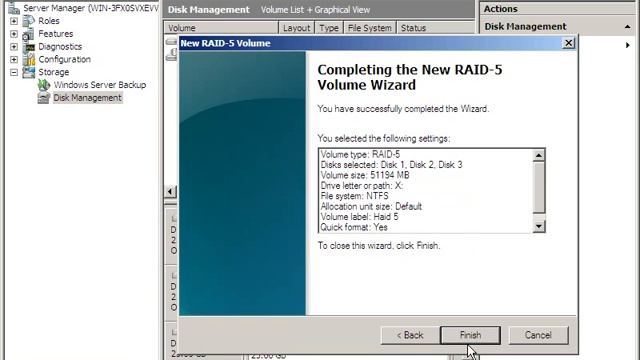Expand the Roles tree node
The height and width of the screenshot is (360, 640).
click(x=14, y=21)
